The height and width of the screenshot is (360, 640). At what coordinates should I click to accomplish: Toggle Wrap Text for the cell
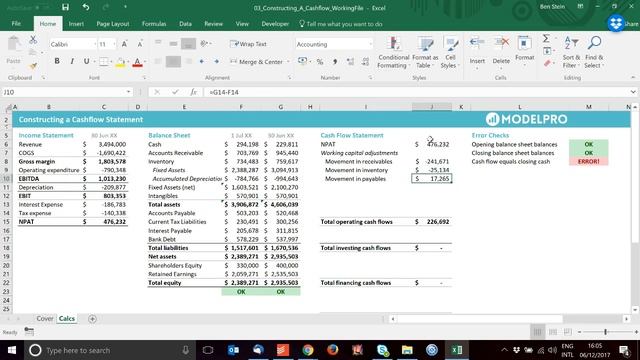[x=248, y=44]
